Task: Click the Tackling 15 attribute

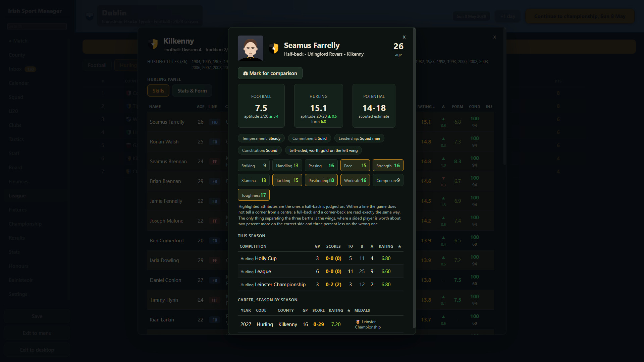Action: point(287,180)
